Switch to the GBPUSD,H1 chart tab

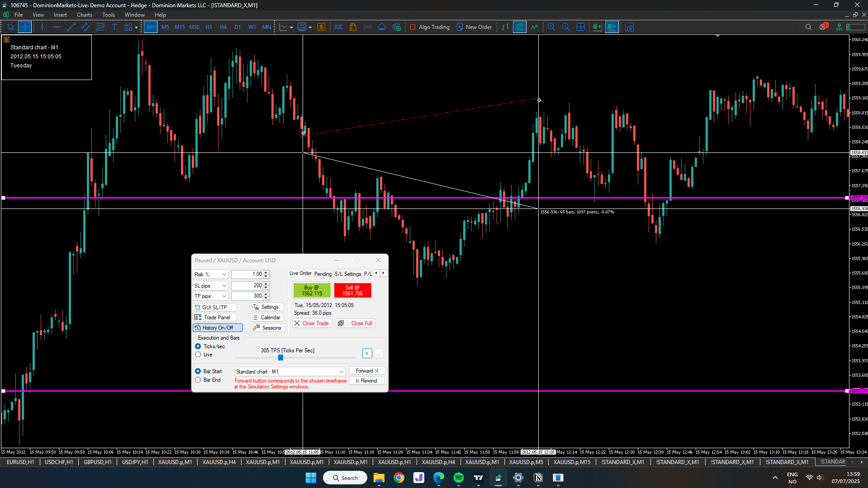97,462
